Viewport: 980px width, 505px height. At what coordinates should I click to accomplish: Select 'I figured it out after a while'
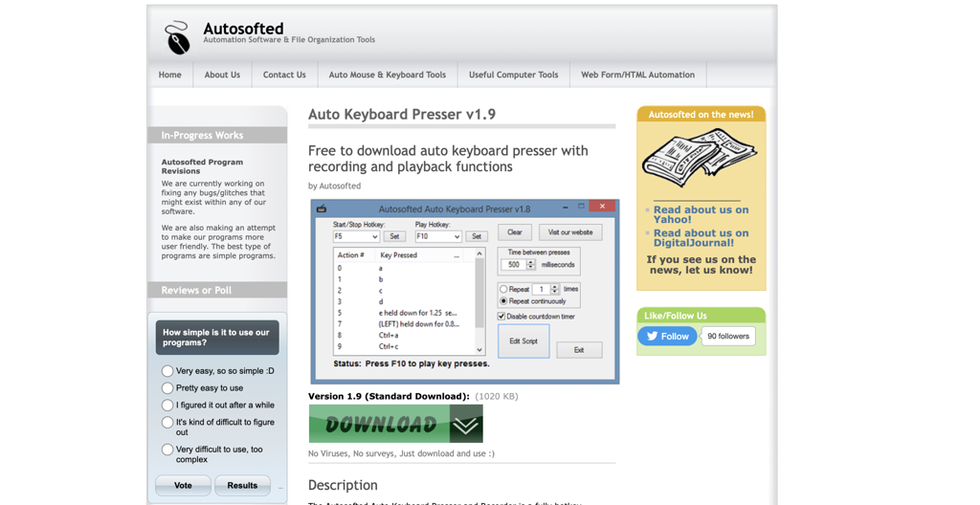point(167,405)
